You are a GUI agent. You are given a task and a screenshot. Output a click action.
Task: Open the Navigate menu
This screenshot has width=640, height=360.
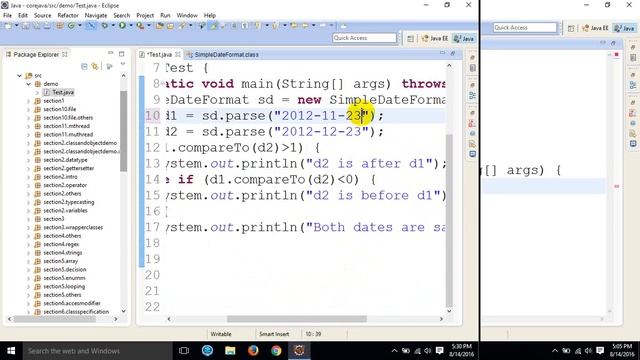pos(96,15)
